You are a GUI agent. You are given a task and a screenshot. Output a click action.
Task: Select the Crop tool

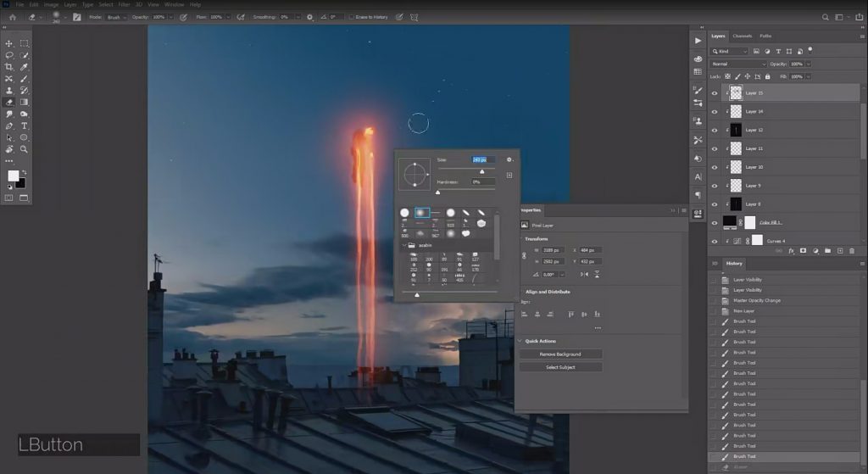pos(8,67)
